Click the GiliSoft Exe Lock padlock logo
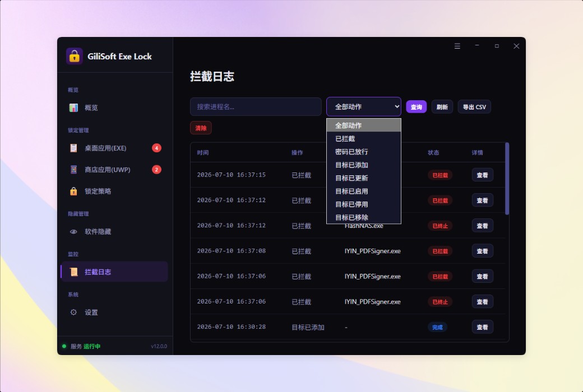The width and height of the screenshot is (583, 392). (75, 57)
